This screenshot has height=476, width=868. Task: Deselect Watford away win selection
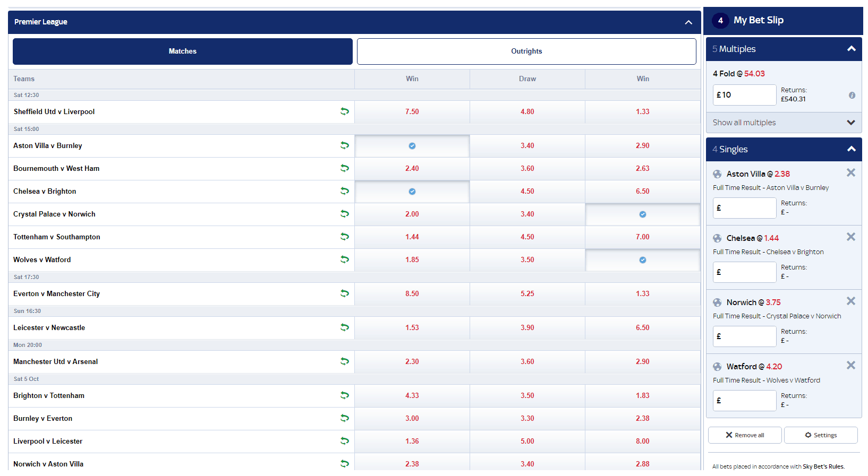click(x=643, y=260)
